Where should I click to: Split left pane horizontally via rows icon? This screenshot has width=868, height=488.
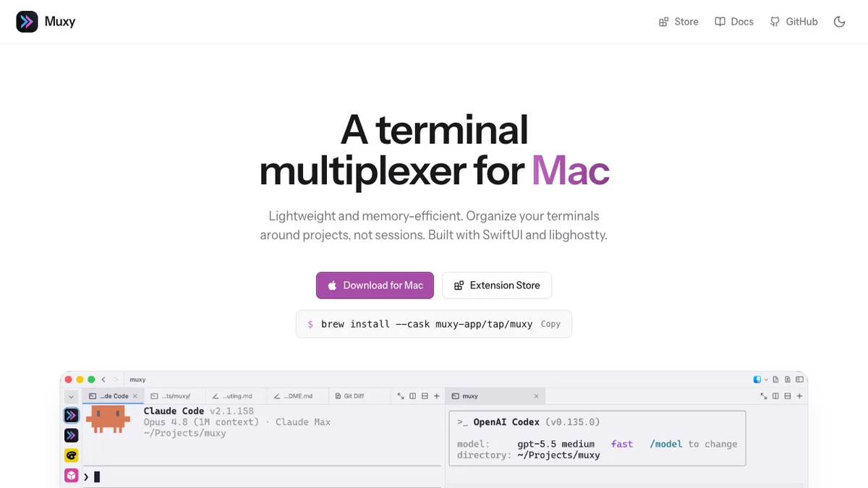coord(425,396)
